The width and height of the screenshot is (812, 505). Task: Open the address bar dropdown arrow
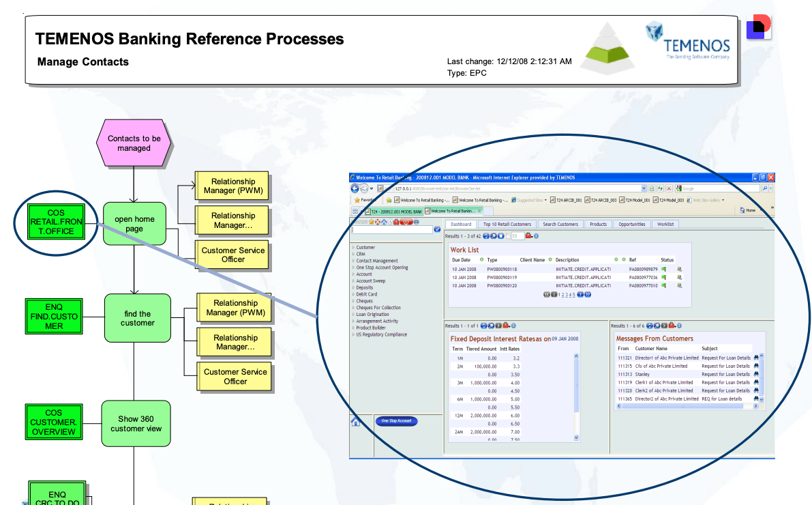click(x=644, y=188)
